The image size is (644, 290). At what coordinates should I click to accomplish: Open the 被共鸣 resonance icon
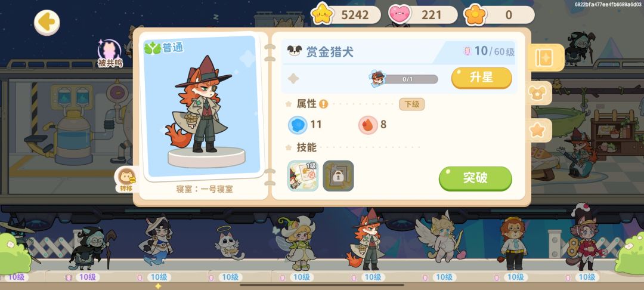tap(110, 53)
